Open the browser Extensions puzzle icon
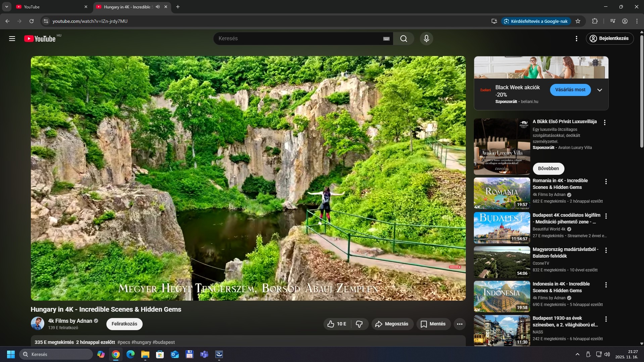The image size is (644, 362). 595,21
